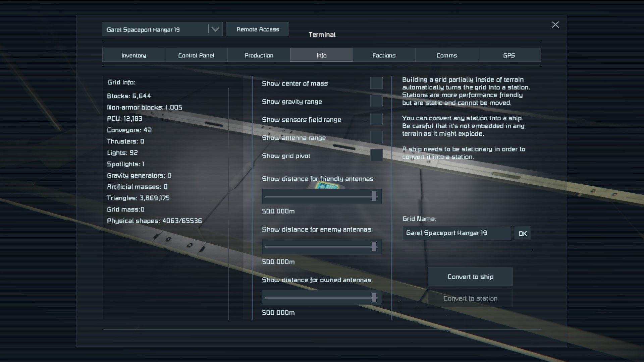The image size is (644, 362).
Task: Click the Grid Name text field
Action: click(456, 233)
